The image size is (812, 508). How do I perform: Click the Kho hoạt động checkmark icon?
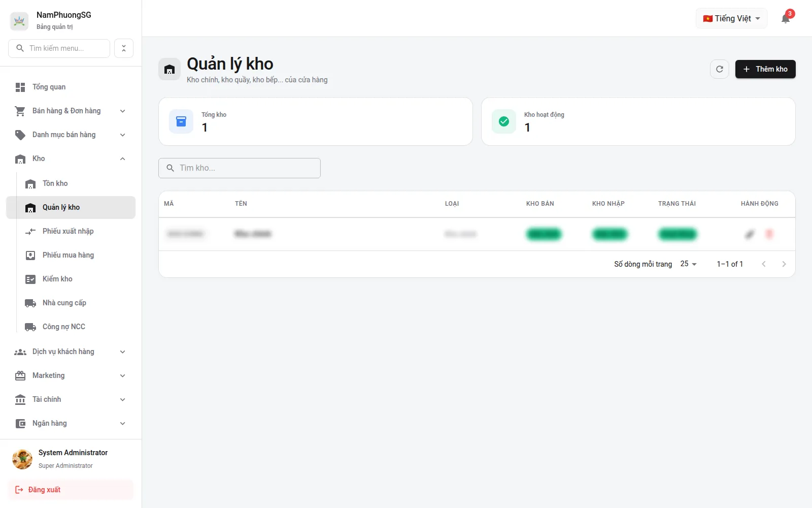point(504,121)
